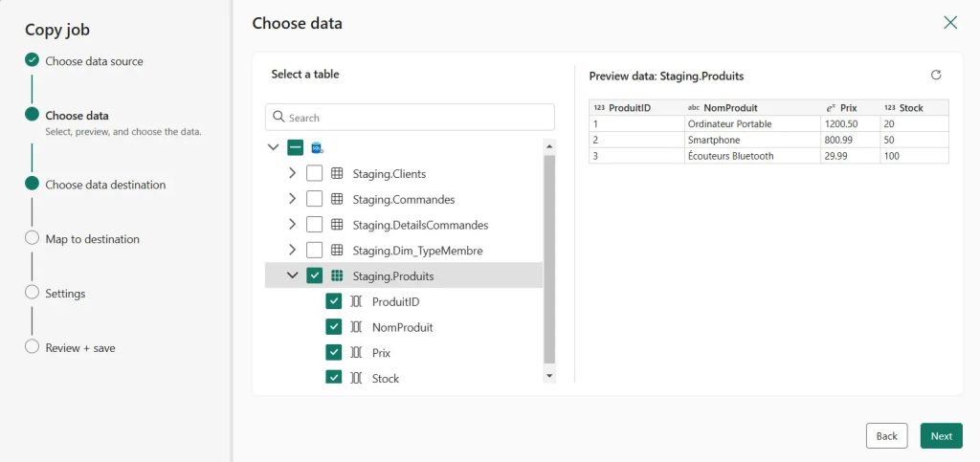Expand the Staging.Dim_TypeMembre table
This screenshot has height=462, width=980.
coord(292,251)
